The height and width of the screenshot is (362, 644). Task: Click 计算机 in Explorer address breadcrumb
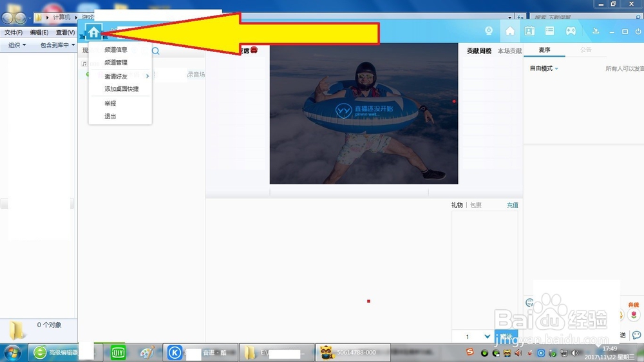(x=61, y=17)
